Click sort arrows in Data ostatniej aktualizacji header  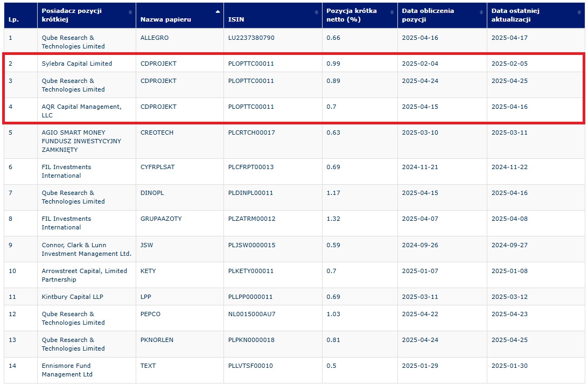[579, 12]
